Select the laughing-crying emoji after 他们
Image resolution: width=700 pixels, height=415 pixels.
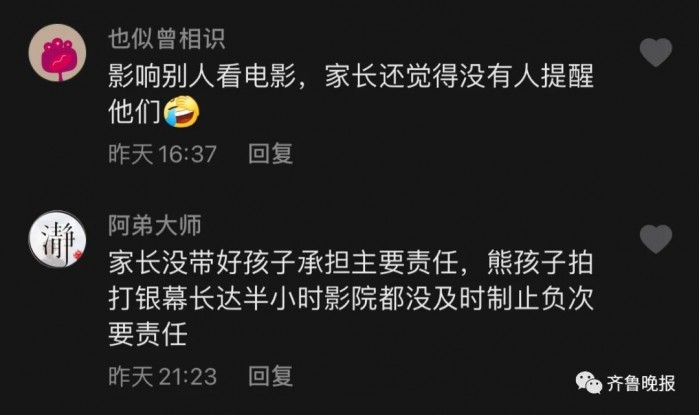181,112
